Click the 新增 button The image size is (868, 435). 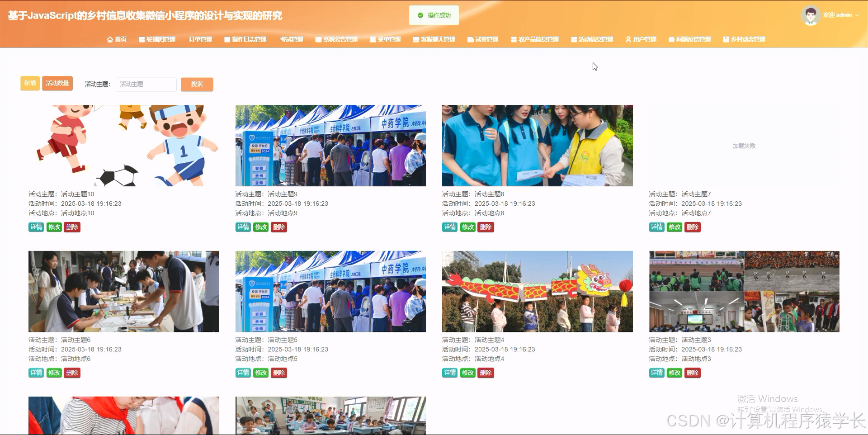(x=30, y=83)
